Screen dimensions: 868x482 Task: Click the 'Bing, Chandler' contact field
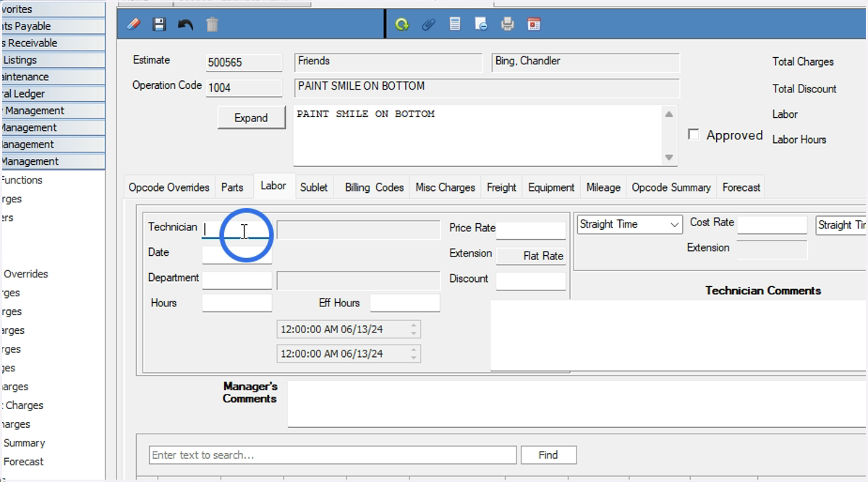click(585, 63)
